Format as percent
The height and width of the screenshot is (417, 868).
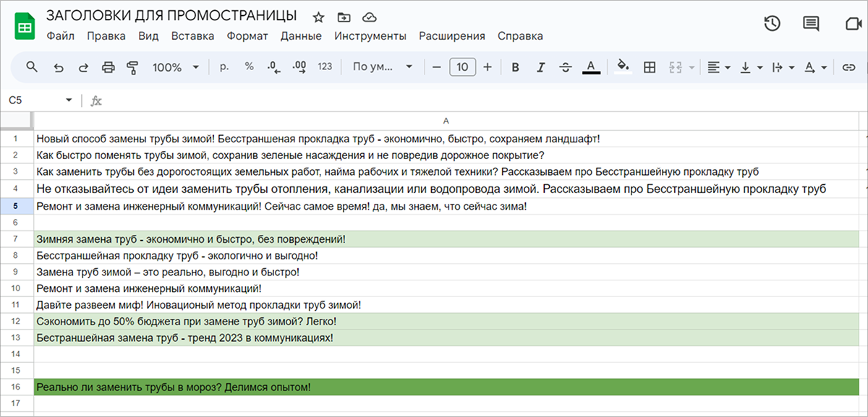250,67
